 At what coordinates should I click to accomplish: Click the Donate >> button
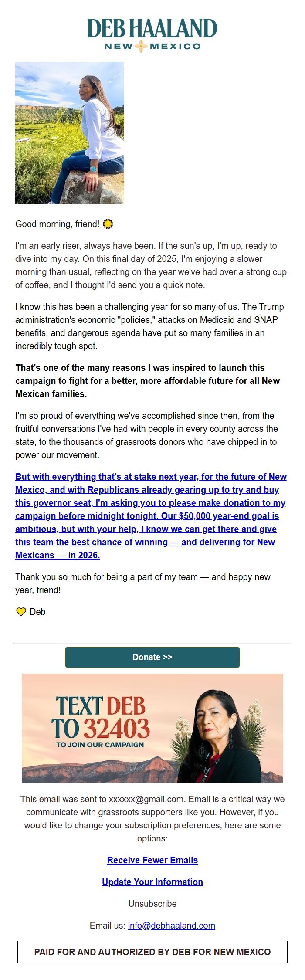tap(152, 657)
